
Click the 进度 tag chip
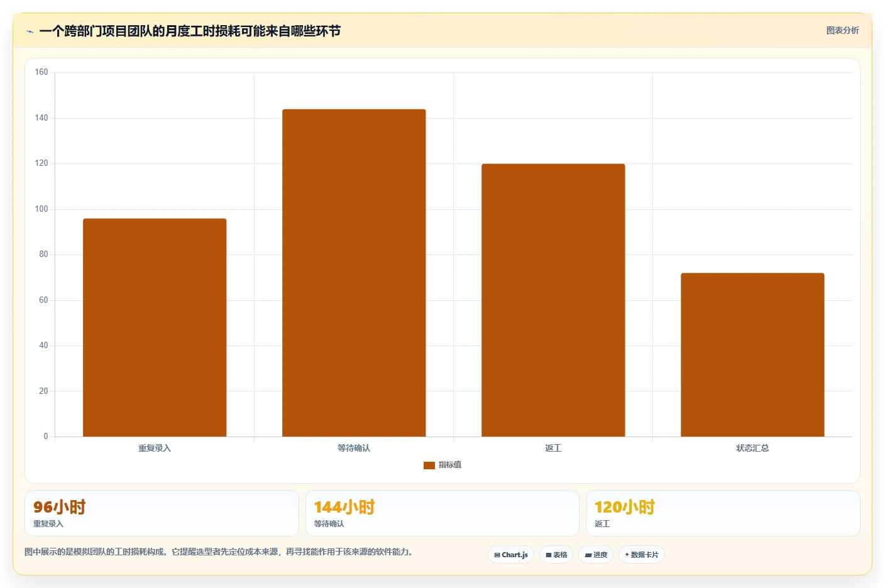[596, 555]
